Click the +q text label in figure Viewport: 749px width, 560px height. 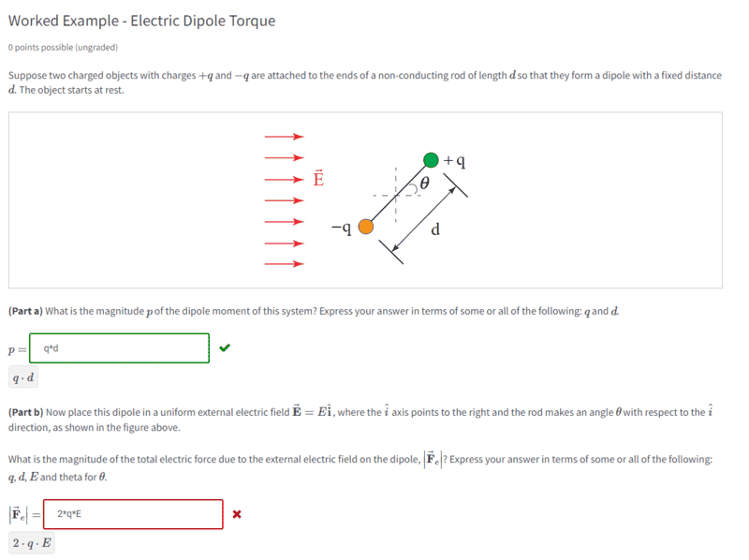455,160
